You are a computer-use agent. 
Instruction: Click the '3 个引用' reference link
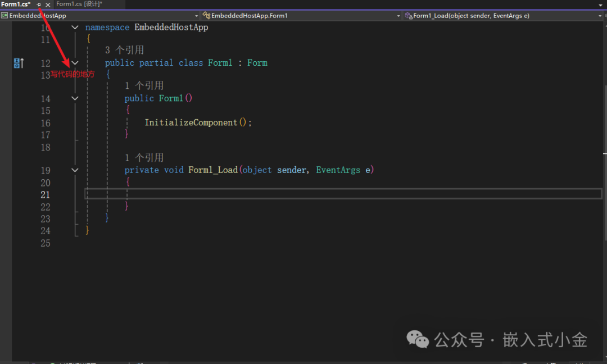pos(124,50)
